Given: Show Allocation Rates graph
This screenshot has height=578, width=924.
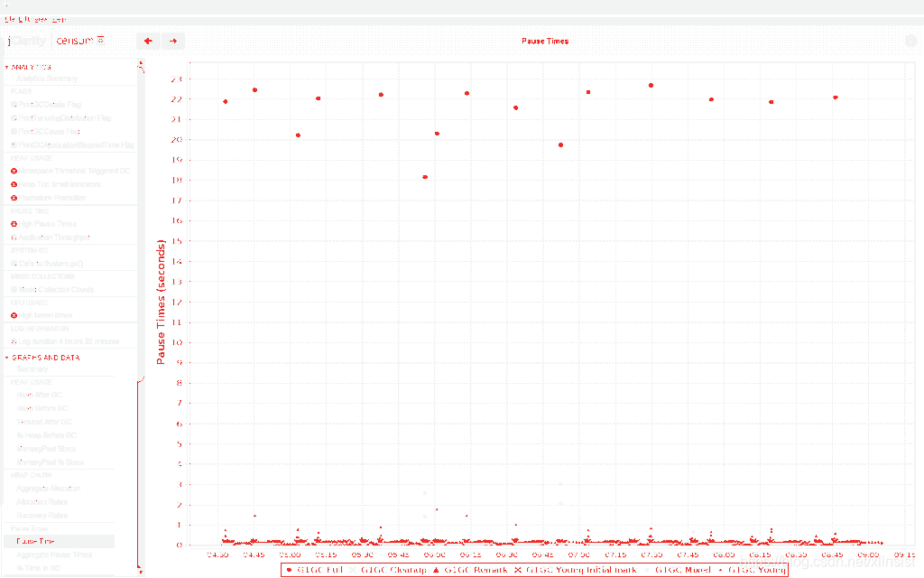Looking at the screenshot, I should pos(42,502).
